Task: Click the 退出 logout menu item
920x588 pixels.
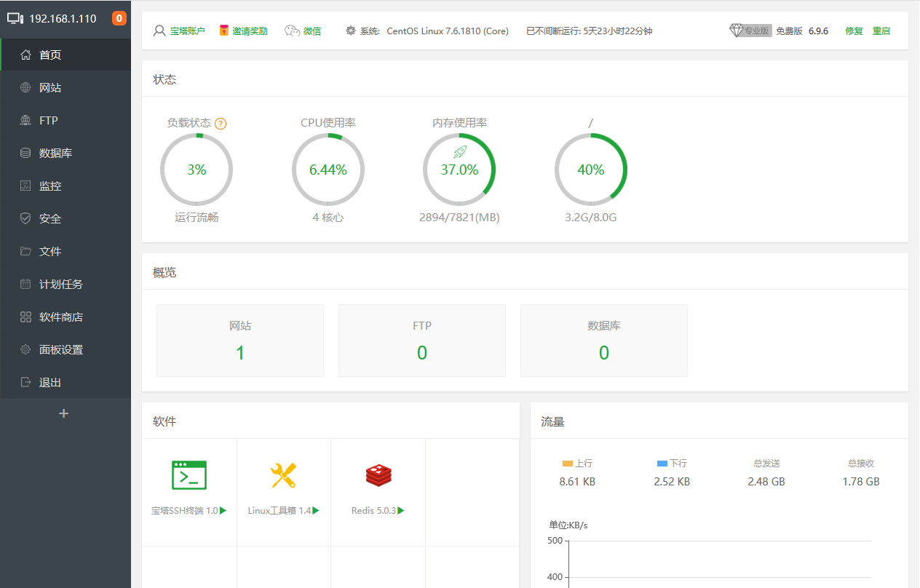Action: pos(50,382)
